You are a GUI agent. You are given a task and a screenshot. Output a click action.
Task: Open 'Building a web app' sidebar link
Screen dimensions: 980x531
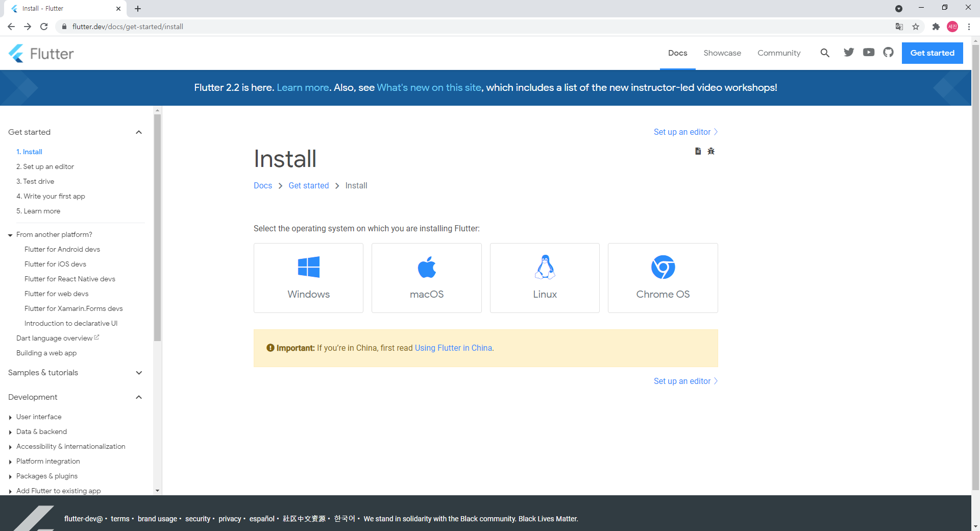(x=46, y=353)
